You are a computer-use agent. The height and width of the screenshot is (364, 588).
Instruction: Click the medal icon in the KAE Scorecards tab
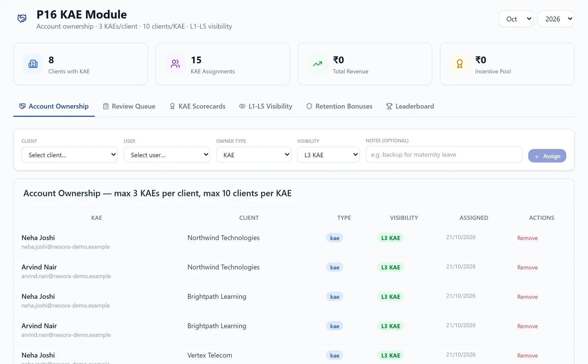[x=172, y=106]
